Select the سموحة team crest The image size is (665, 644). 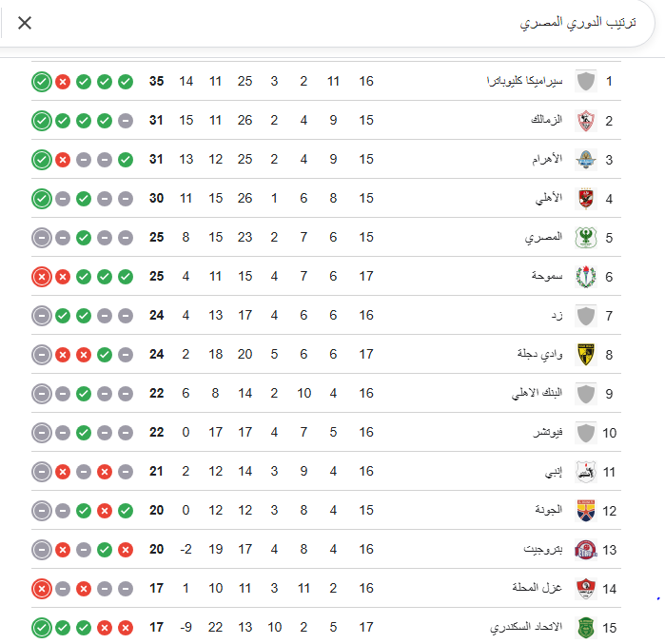tap(586, 277)
